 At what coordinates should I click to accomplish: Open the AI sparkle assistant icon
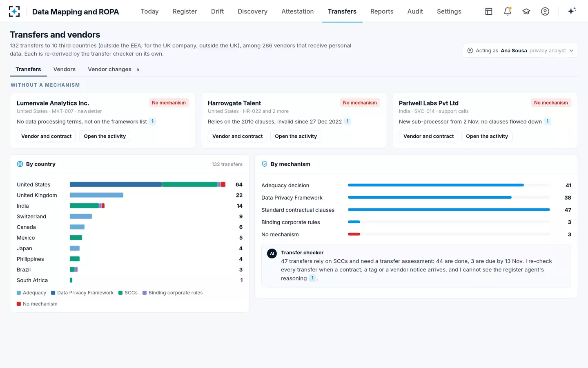[572, 11]
